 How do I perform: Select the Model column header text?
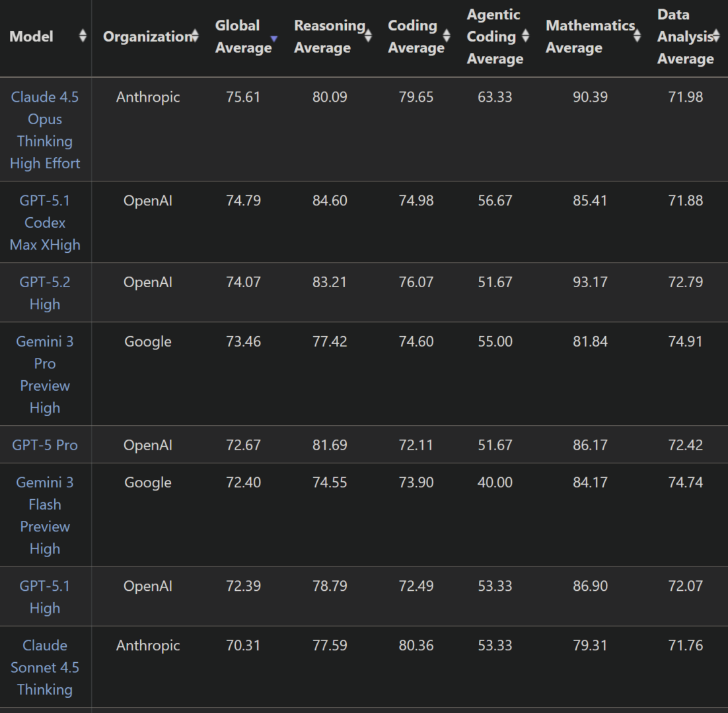tap(32, 36)
